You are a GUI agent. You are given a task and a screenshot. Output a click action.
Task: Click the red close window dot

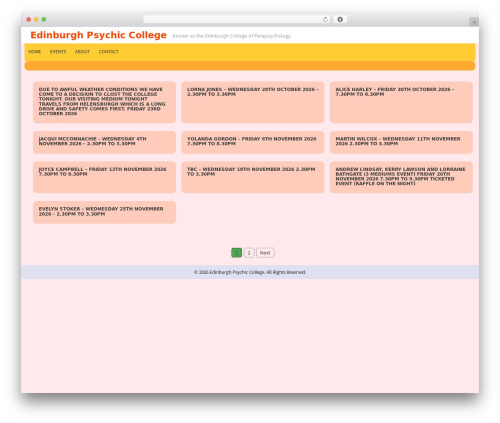pos(29,20)
